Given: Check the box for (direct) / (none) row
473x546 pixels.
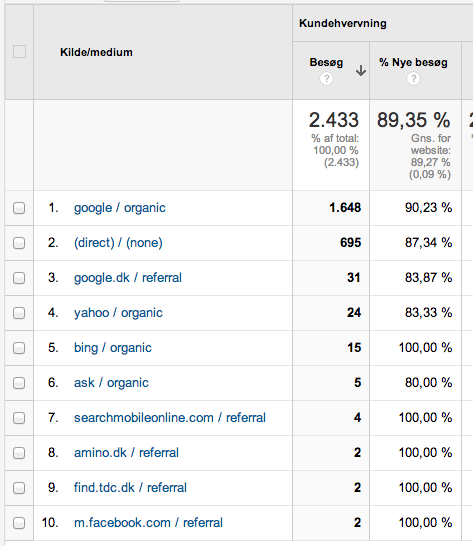Looking at the screenshot, I should point(19,243).
